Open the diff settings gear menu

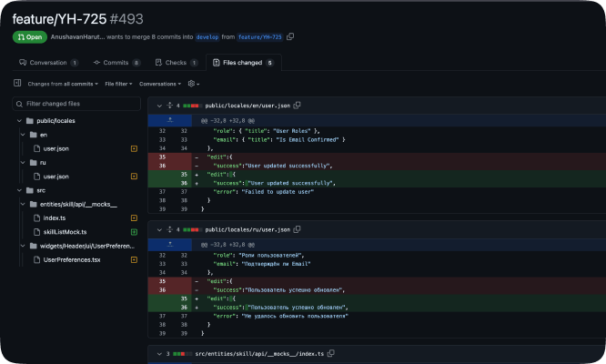[x=192, y=84]
